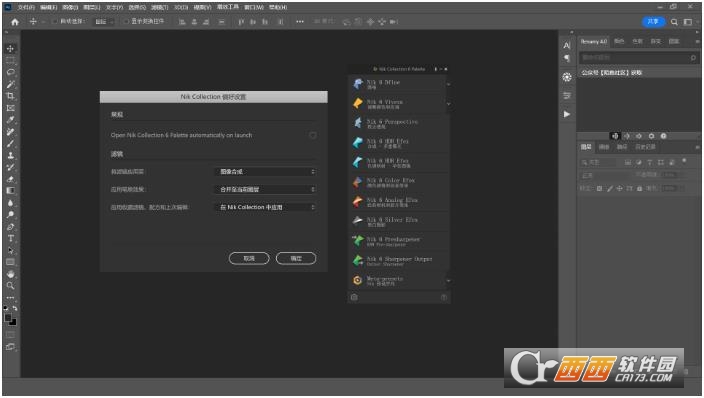
Task: Expand the Meta-presets arrow
Action: click(449, 281)
